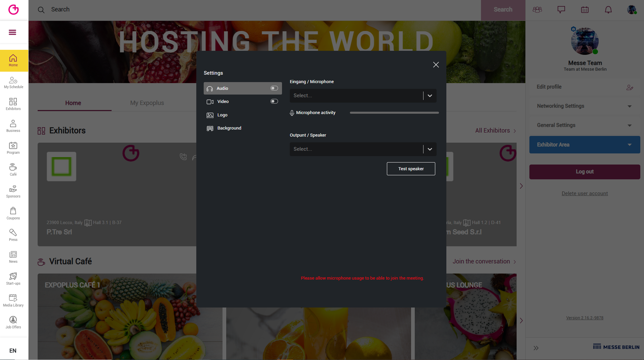Open the Output / Speaker select dropdown
This screenshot has height=360, width=644.
tap(363, 149)
